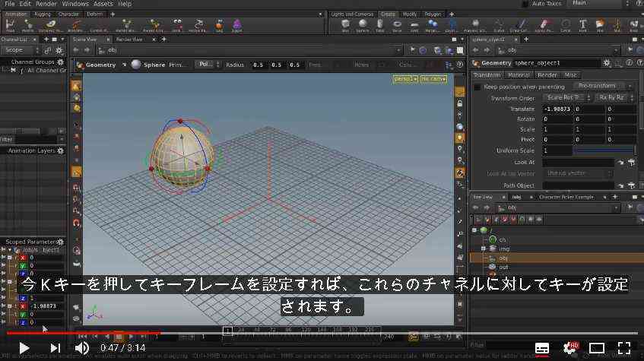
Task: Adjust the Uniform Scale slider
Action: pyautogui.click(x=604, y=150)
